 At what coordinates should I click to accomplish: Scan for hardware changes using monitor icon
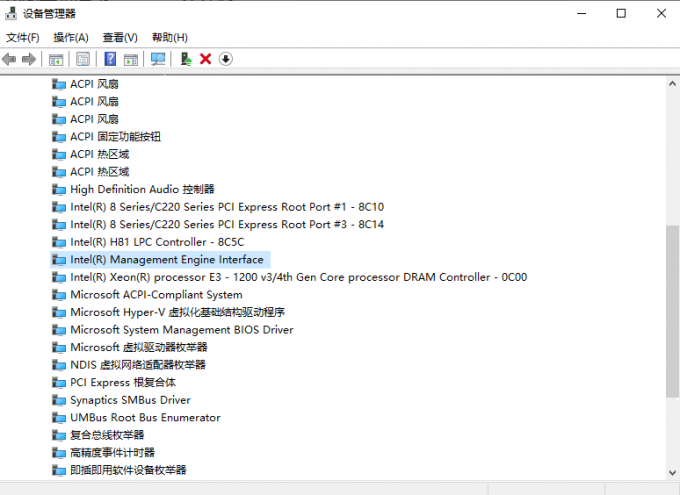pos(158,59)
